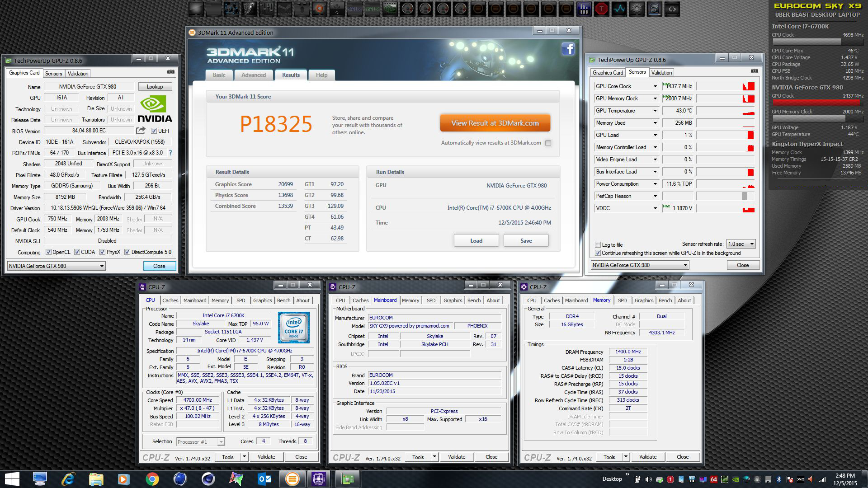Uncheck the UEFI checkbox
Screen dimensions: 868x488
(154, 131)
